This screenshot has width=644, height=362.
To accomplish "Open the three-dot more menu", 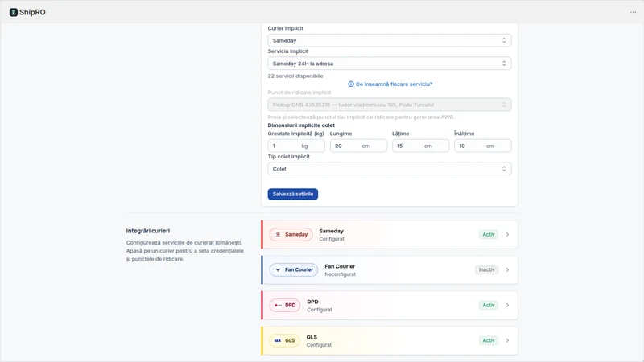I will pyautogui.click(x=633, y=12).
